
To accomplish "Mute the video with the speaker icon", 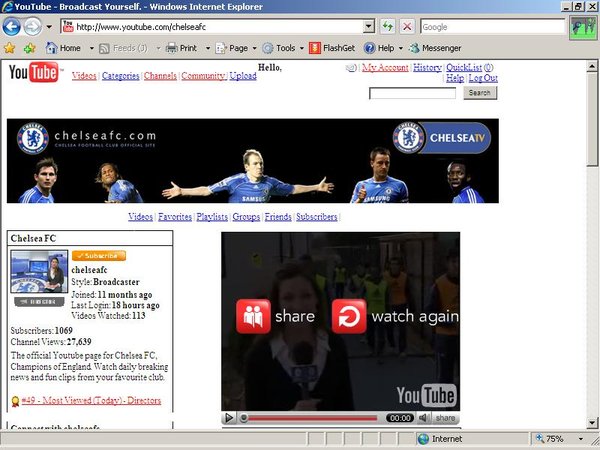I will click(x=424, y=418).
